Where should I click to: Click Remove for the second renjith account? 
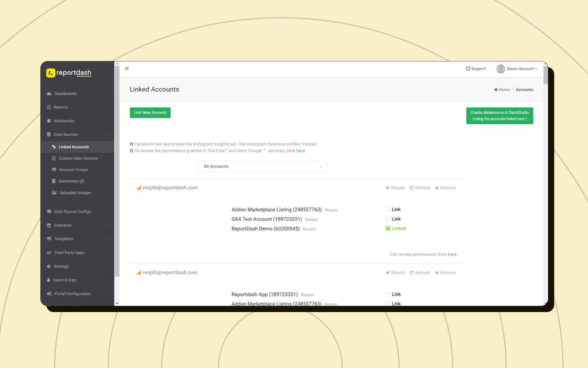(x=445, y=273)
